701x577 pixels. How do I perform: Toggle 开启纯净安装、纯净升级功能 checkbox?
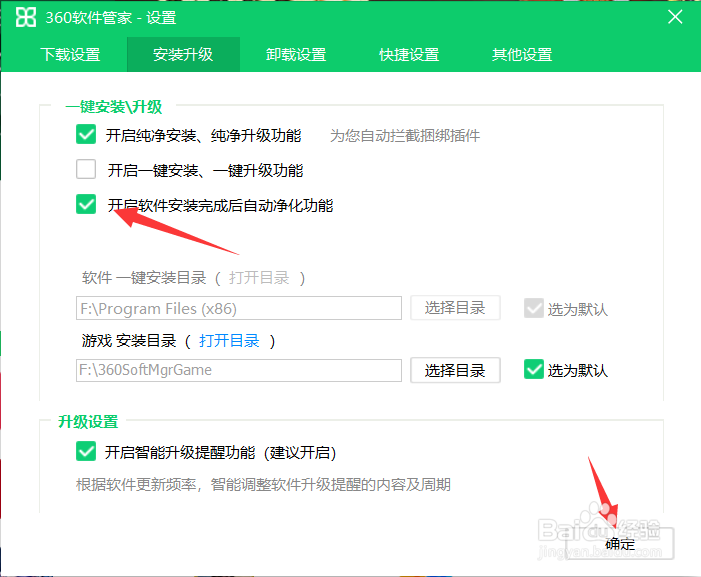pos(86,135)
